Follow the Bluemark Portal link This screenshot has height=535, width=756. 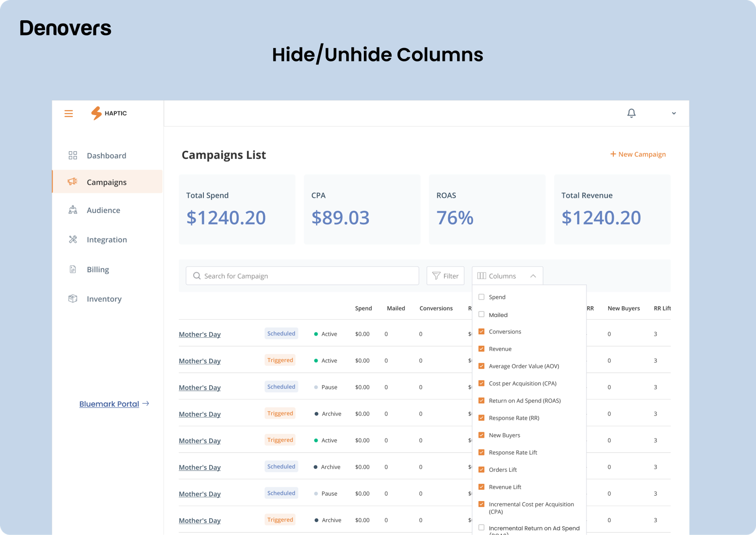[x=109, y=404]
